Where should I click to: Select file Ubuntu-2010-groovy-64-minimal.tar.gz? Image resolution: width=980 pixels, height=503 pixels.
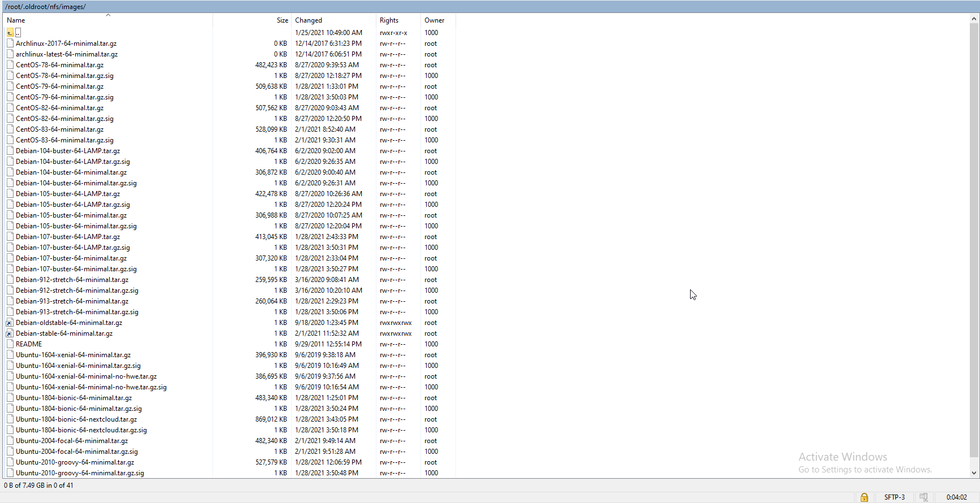(x=75, y=462)
